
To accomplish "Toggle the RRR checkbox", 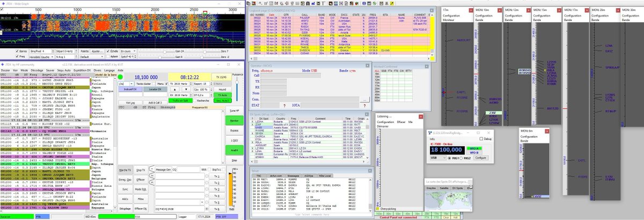I will tap(209, 170).
